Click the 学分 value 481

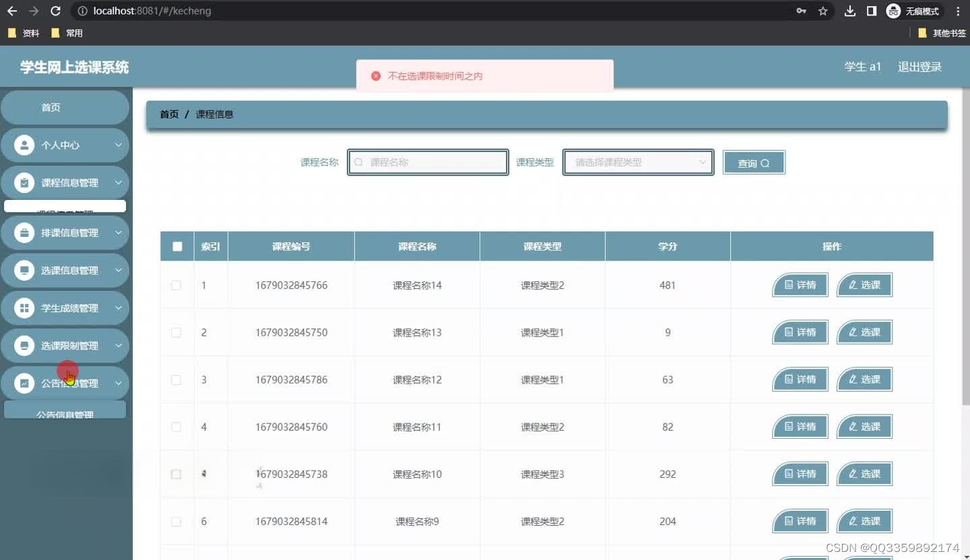668,285
